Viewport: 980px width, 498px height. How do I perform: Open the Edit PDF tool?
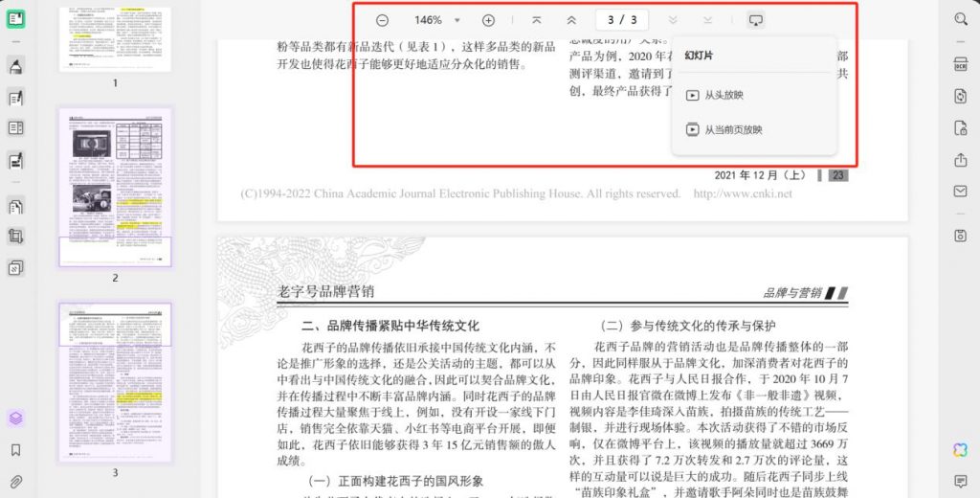point(15,98)
